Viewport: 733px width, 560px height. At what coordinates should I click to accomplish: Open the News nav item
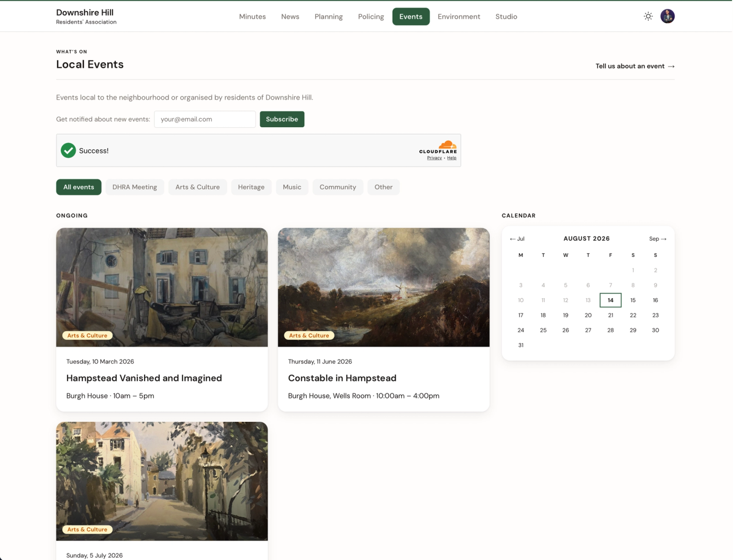[290, 17]
